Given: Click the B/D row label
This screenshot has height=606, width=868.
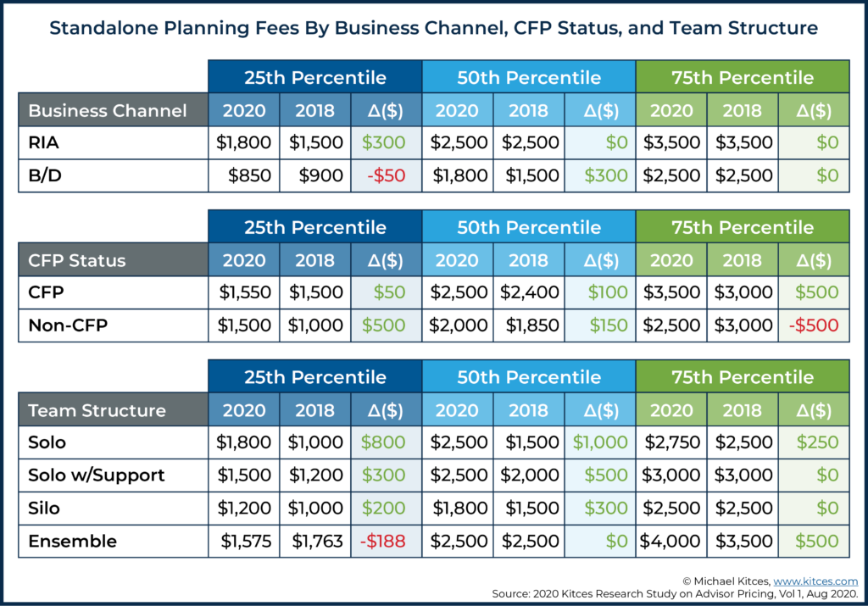Looking at the screenshot, I should point(45,175).
